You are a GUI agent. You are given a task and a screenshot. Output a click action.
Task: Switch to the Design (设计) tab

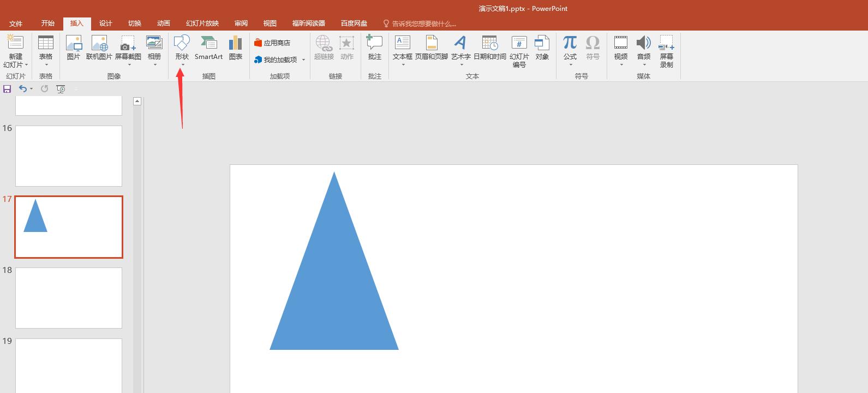(x=105, y=23)
